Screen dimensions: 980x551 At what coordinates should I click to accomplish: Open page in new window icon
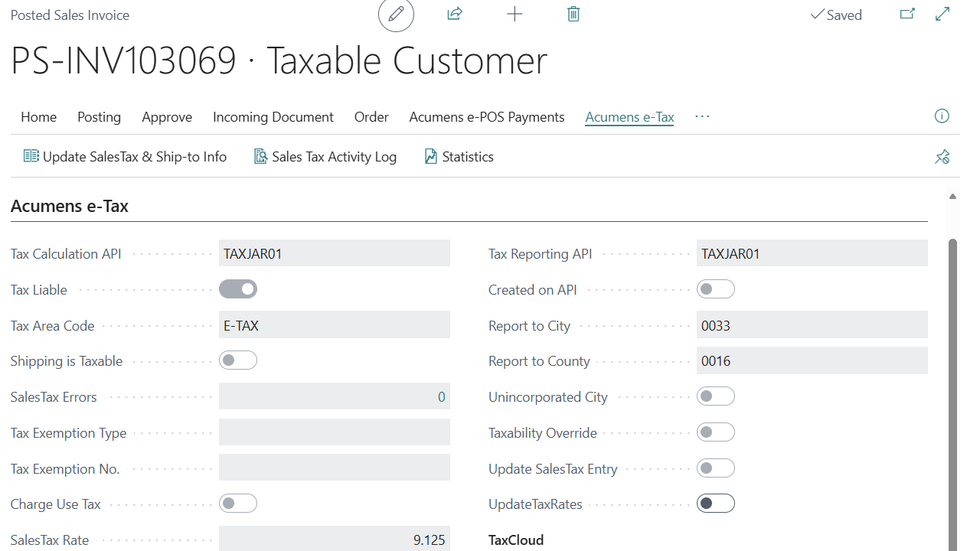907,15
